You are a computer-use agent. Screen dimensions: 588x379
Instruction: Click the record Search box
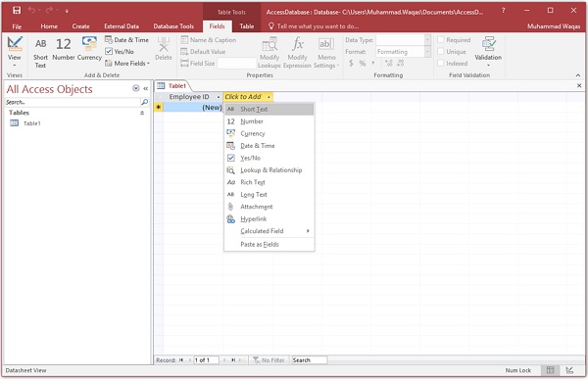309,360
